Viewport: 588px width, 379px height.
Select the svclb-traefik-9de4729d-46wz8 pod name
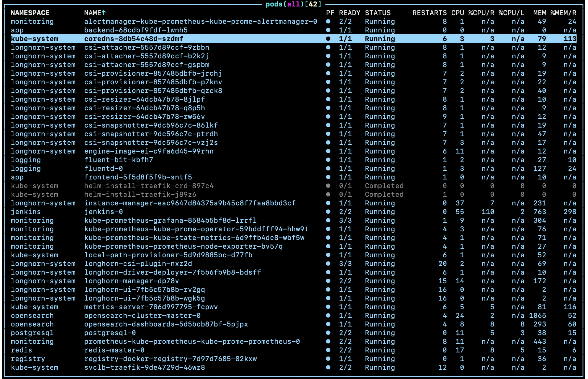145,367
